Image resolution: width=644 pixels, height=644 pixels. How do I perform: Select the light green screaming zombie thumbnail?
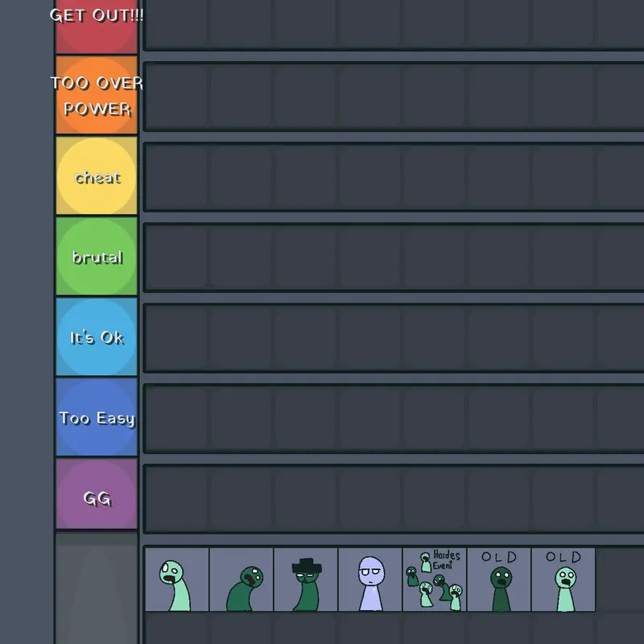177,580
